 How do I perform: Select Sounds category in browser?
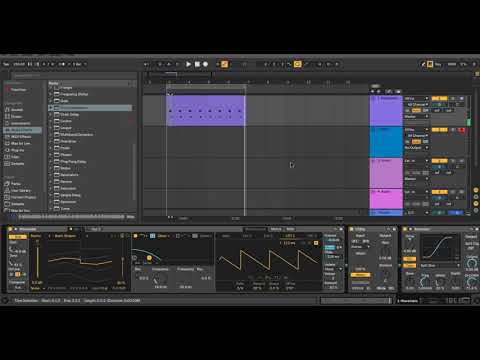coord(17,110)
